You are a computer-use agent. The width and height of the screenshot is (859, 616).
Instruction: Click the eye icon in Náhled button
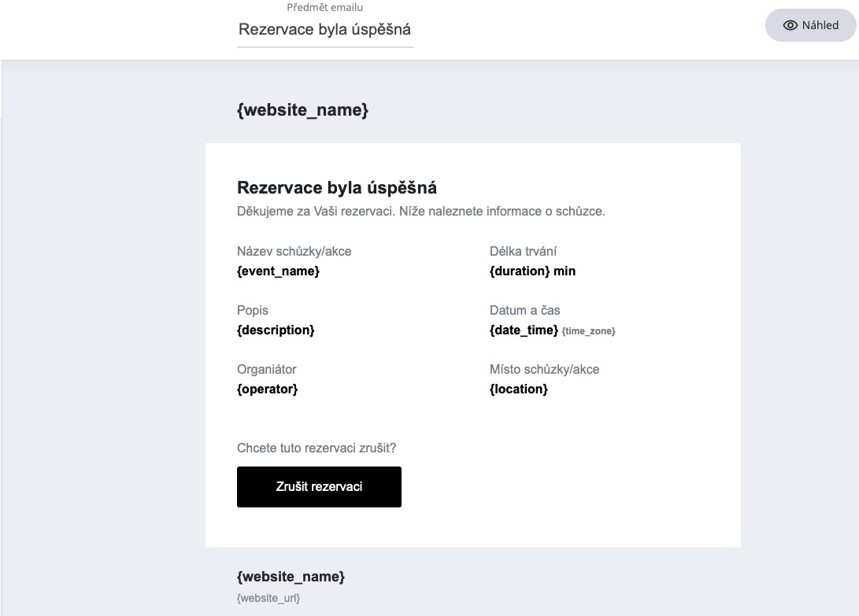(791, 25)
